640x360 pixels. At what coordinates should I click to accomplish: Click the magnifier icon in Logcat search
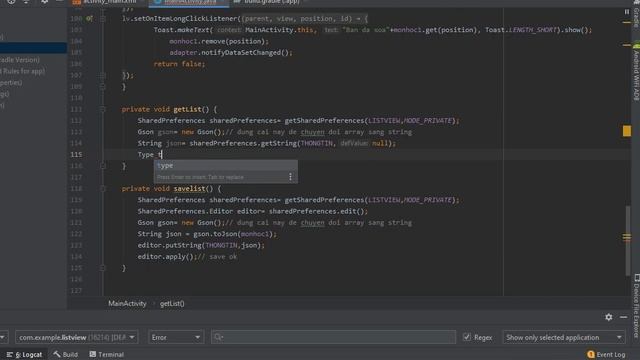coord(218,337)
